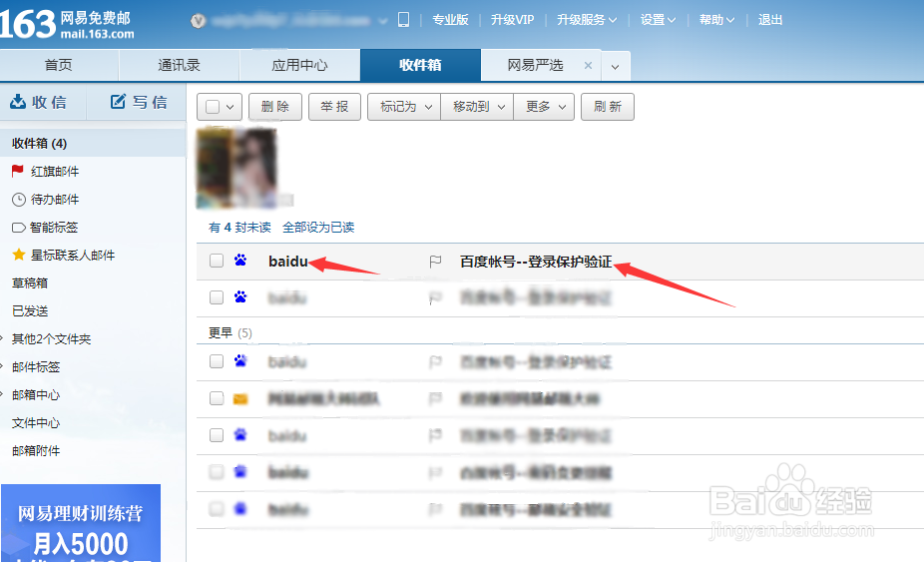The image size is (924, 562).
Task: Switch to the 应用中心 tab
Action: (x=299, y=66)
